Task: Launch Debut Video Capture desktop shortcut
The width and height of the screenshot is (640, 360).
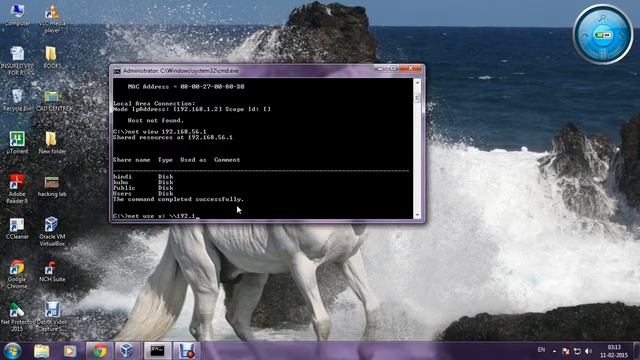Action: click(52, 317)
